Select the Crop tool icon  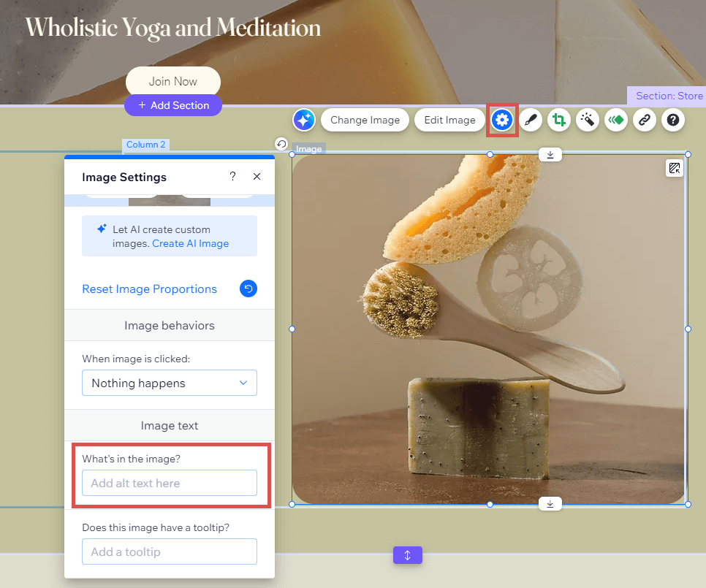pos(559,121)
